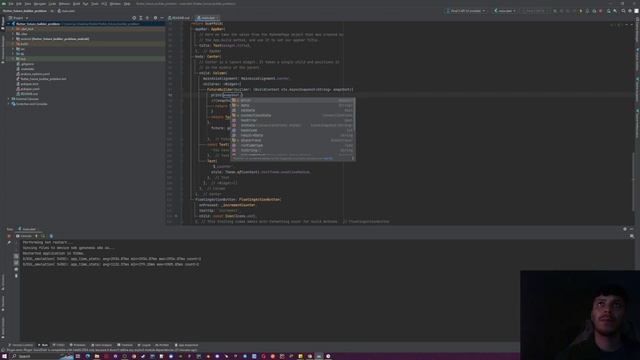640x360 pixels.
Task: Expand External Libraries node
Action: 9,99
